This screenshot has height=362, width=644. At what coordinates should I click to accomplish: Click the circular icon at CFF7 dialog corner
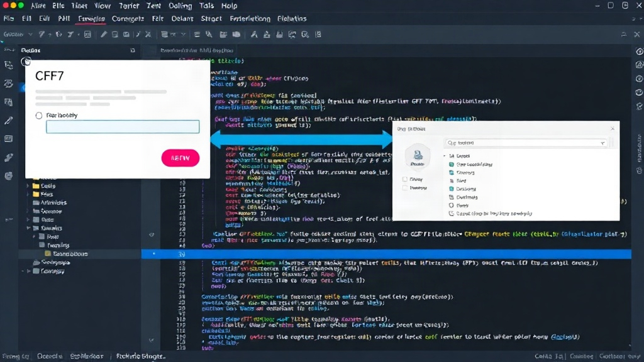(x=26, y=62)
